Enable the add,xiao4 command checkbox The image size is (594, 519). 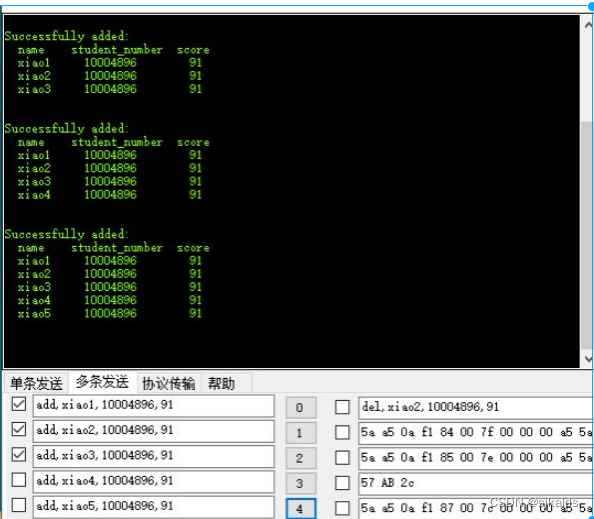click(x=19, y=480)
